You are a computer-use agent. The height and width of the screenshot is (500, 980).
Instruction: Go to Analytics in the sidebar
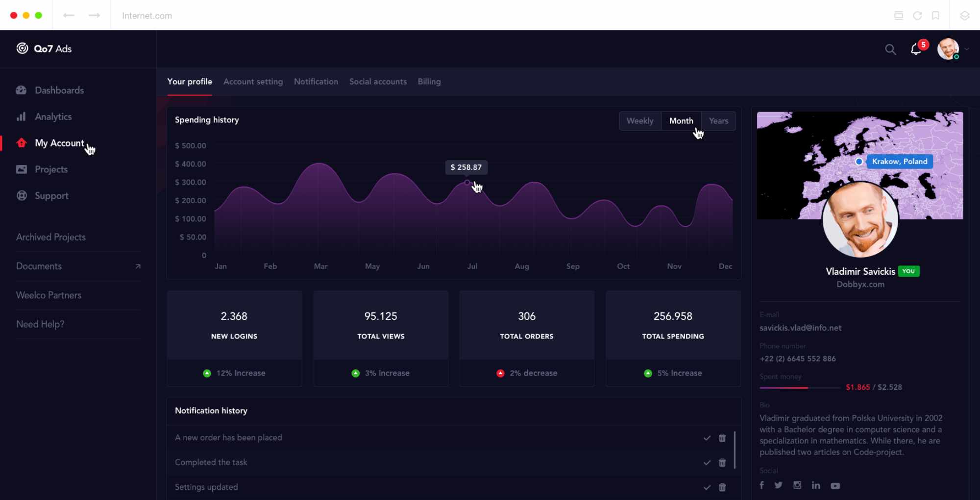(53, 117)
